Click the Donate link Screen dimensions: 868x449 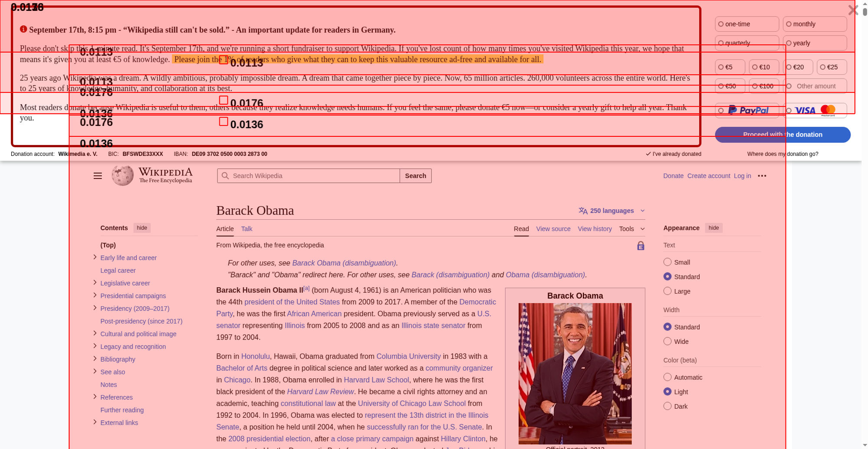point(673,176)
